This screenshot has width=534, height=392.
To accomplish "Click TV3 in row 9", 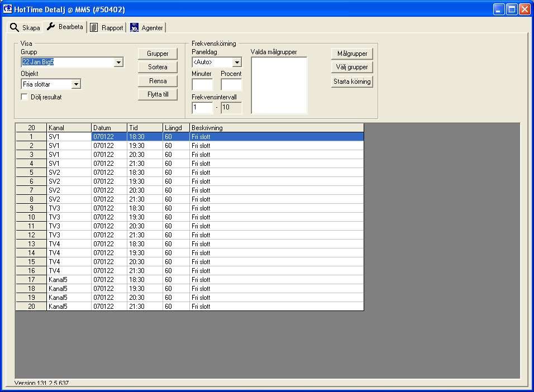I will (x=69, y=208).
